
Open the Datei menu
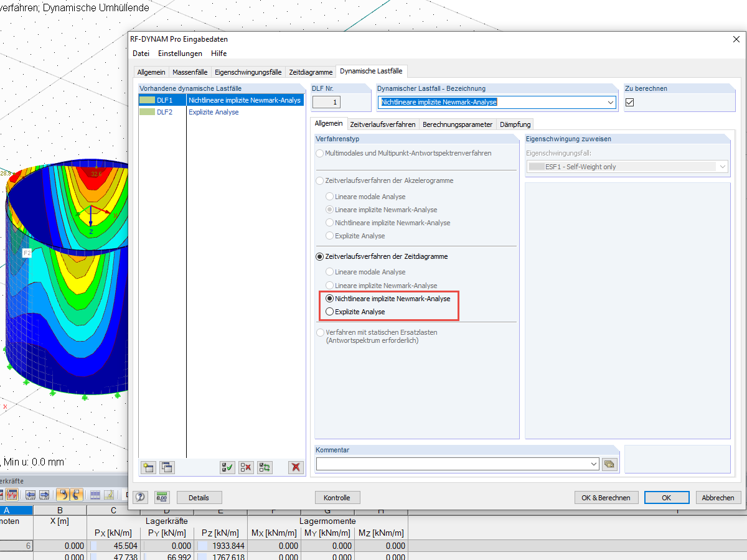pos(141,54)
